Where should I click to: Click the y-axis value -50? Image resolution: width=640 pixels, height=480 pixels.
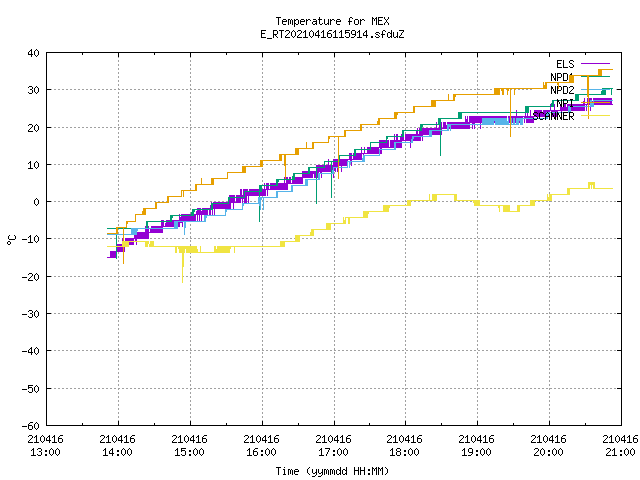tap(31, 388)
